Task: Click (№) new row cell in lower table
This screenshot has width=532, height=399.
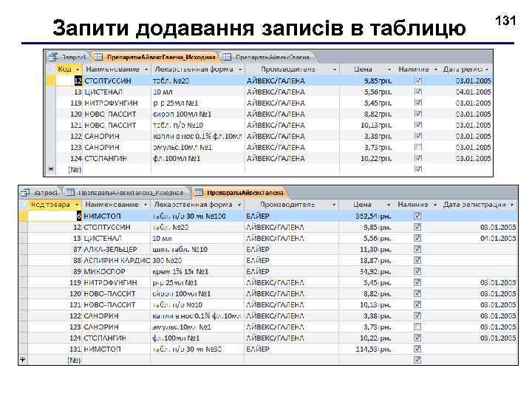Action: (x=55, y=360)
